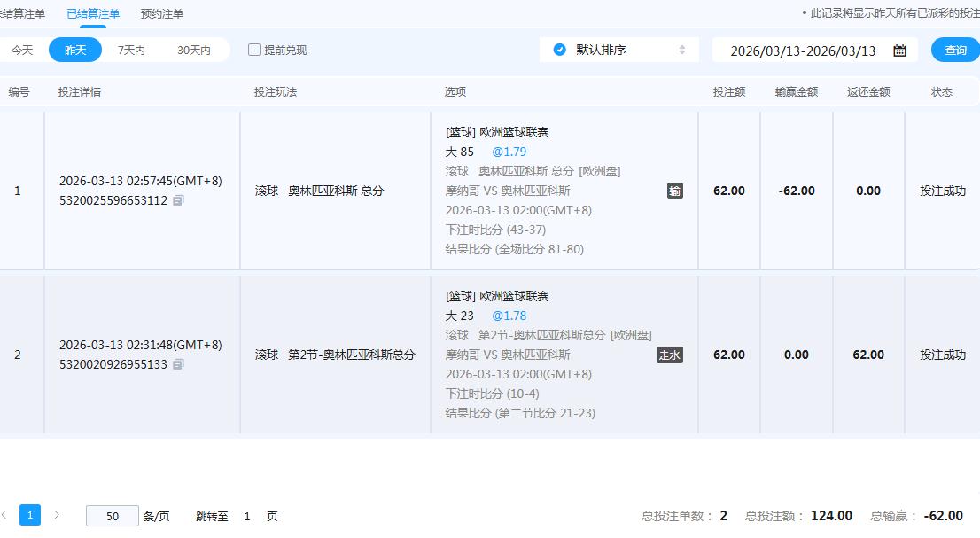The image size is (980, 538).
Task: Switch to 预约注单 tab
Action: 162,13
